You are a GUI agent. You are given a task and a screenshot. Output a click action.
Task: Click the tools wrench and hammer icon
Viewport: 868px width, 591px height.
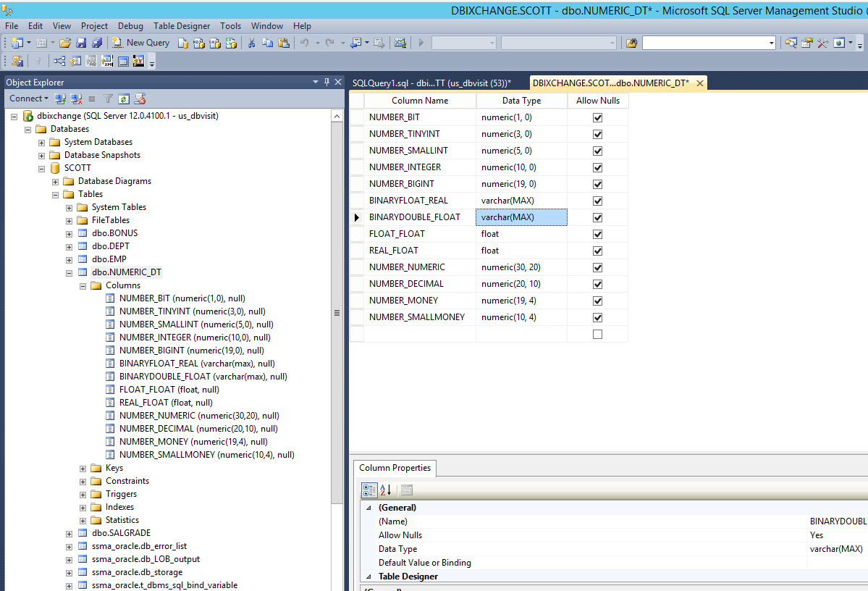[x=823, y=43]
